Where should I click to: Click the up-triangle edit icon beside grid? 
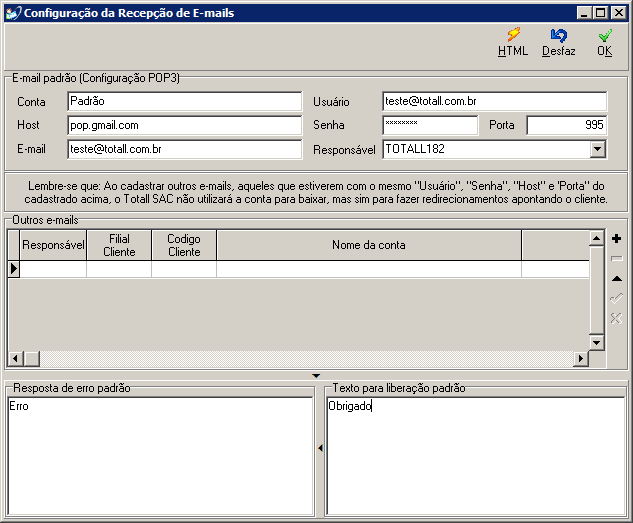click(616, 278)
